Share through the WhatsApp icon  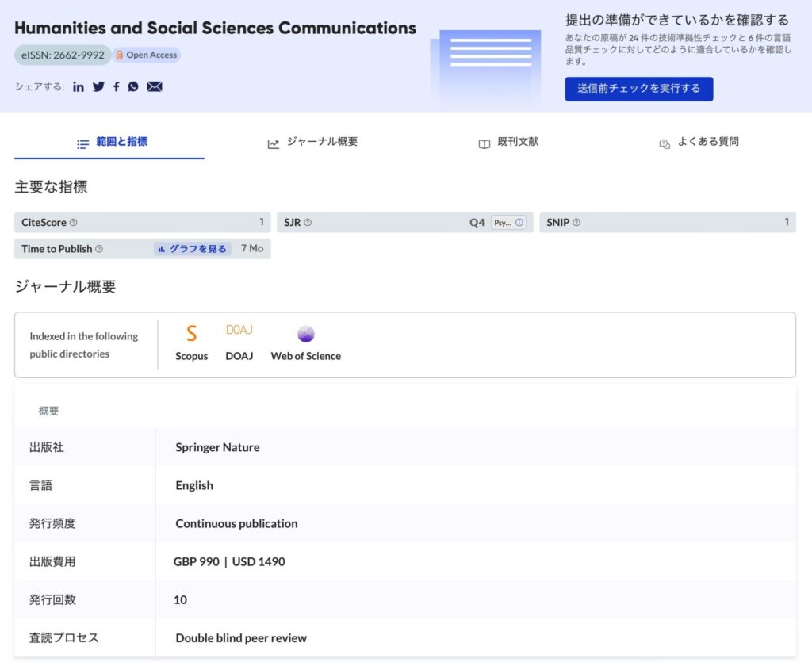coord(133,86)
